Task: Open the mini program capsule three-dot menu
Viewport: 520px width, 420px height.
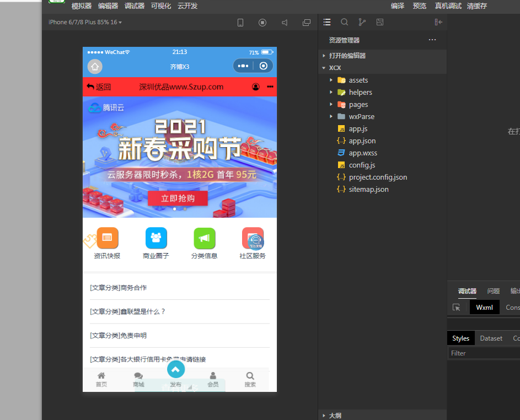Action: click(x=243, y=66)
